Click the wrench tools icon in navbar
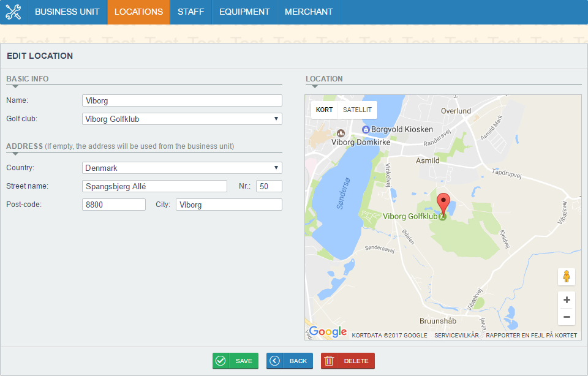 pos(13,12)
